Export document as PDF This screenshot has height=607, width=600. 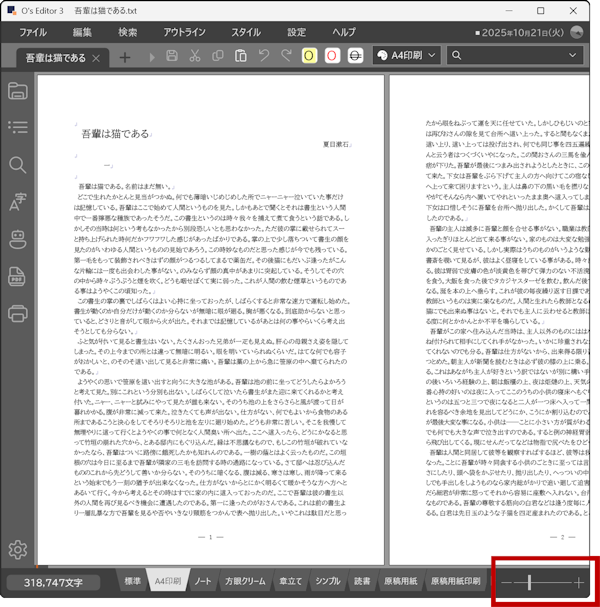click(17, 276)
